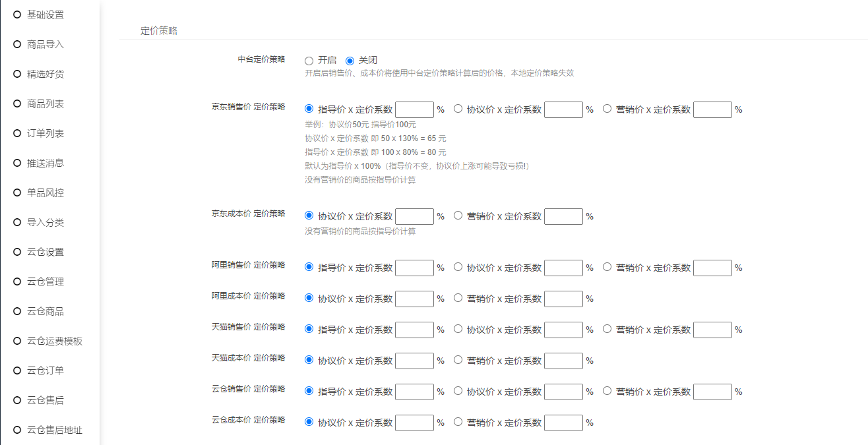Select 指导价 radio for 云仓销售价
This screenshot has width=868, height=445.
tap(309, 391)
